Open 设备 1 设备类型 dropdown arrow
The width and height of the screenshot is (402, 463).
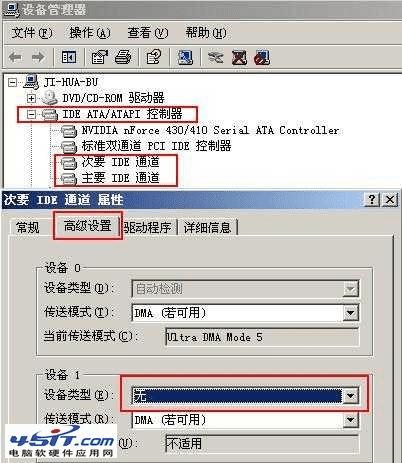(350, 395)
